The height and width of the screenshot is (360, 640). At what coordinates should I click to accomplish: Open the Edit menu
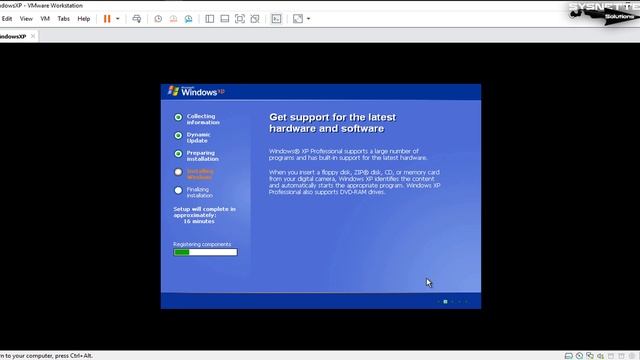(7, 19)
